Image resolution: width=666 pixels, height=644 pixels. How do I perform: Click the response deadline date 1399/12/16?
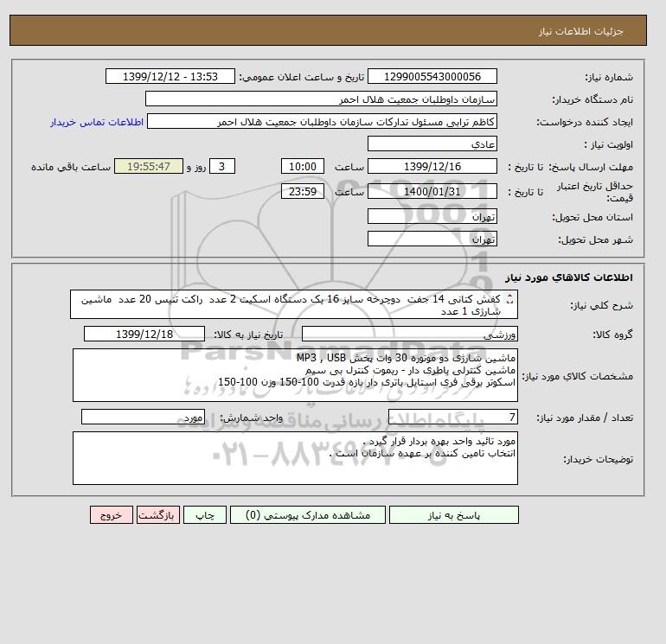(x=432, y=167)
